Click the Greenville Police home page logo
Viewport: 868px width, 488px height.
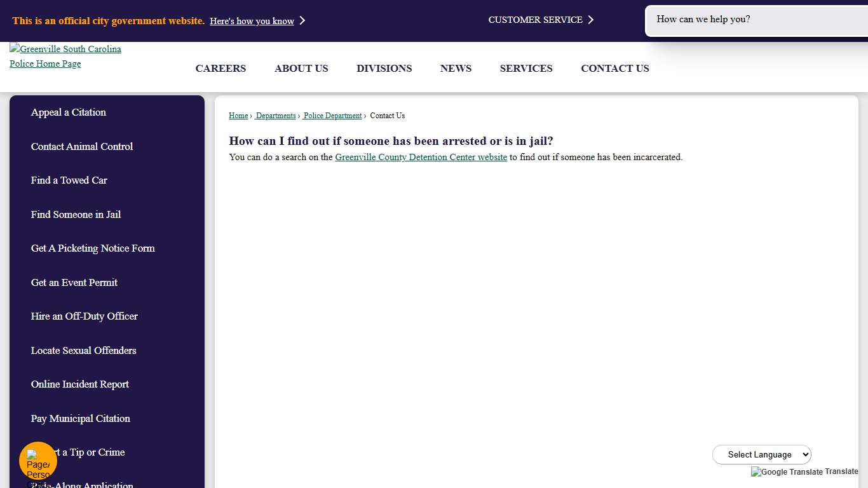click(x=65, y=56)
